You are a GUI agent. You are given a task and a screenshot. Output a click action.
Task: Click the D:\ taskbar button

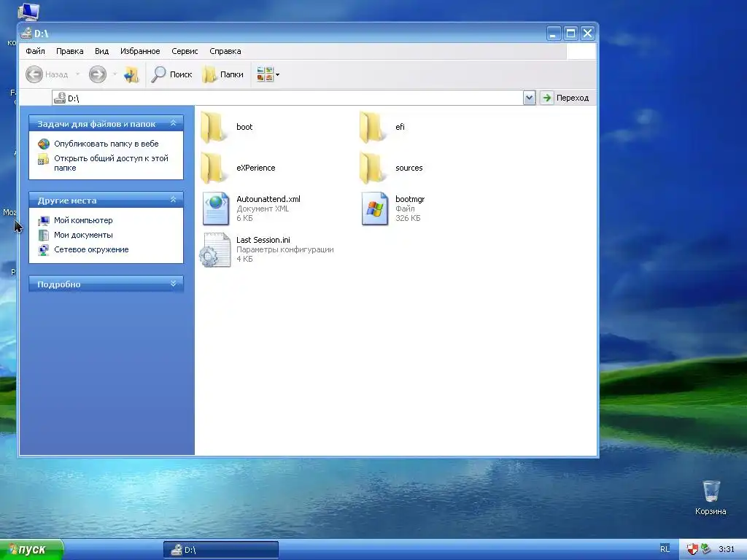(220, 550)
